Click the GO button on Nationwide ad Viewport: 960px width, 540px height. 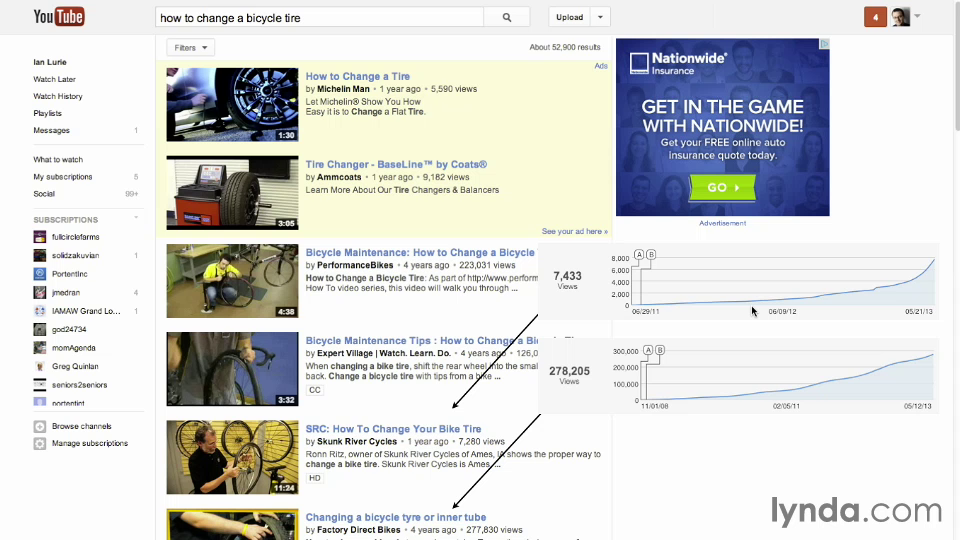pyautogui.click(x=722, y=187)
